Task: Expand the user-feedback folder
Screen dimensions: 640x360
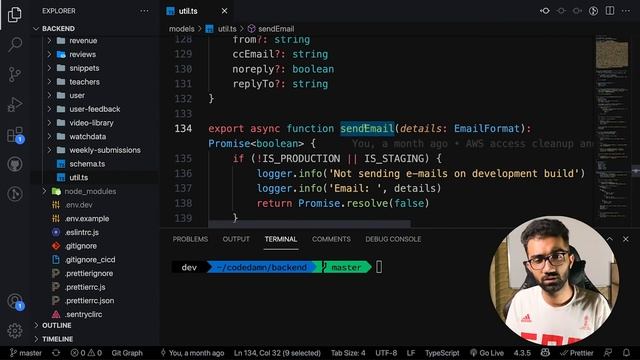Action: click(95, 109)
